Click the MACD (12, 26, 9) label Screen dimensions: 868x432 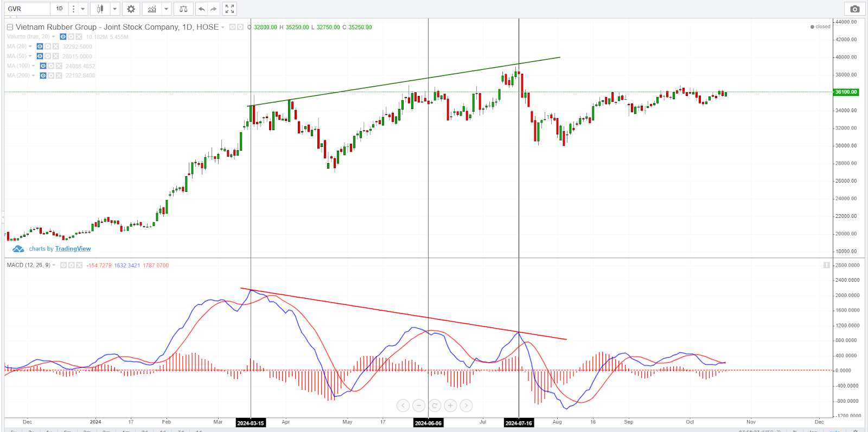(29, 265)
